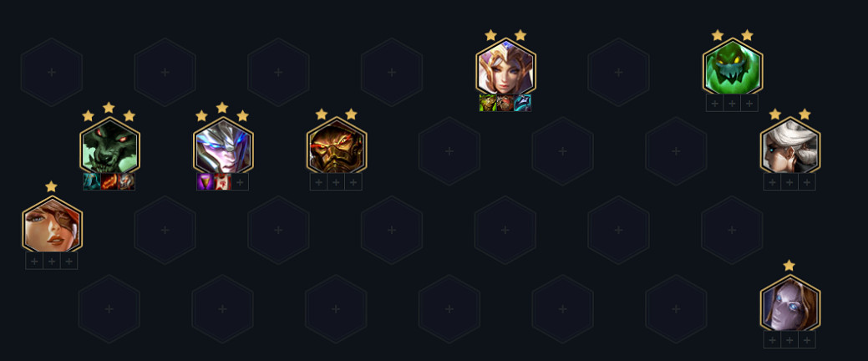Select the three-star Warwick wolf champion
This screenshot has width=868, height=361.
[109, 147]
